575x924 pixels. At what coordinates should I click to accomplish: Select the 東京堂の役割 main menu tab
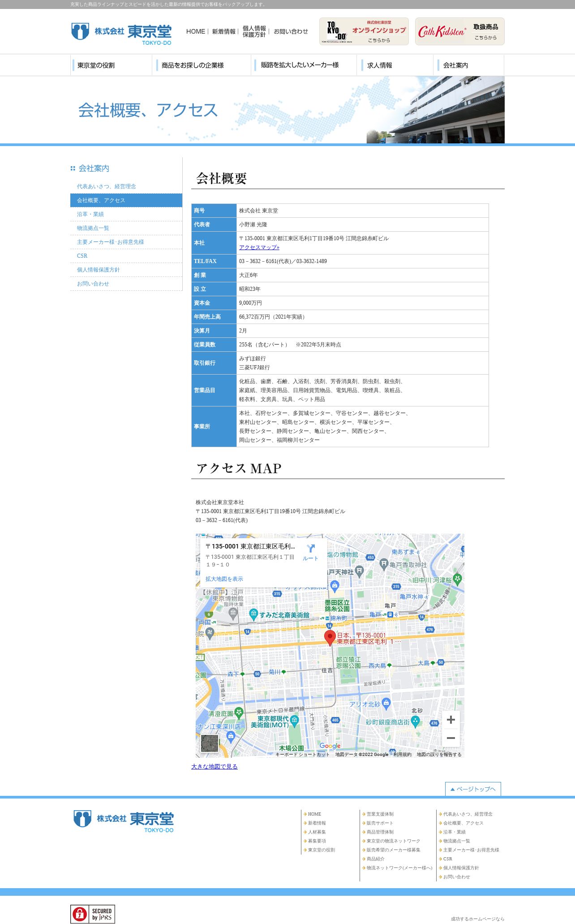(x=111, y=65)
